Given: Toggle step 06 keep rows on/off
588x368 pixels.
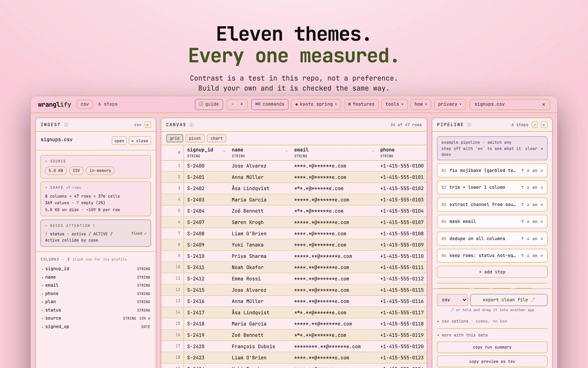Looking at the screenshot, I should [x=535, y=256].
